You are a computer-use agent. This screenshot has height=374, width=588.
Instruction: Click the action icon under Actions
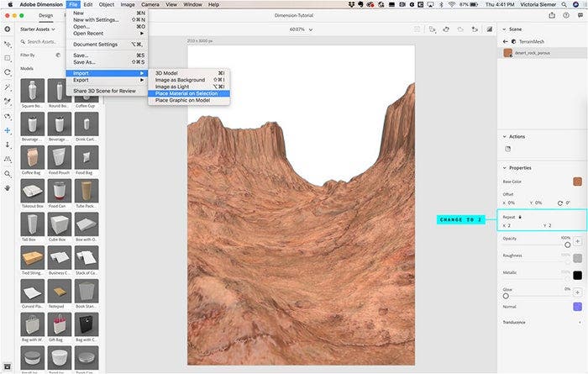508,149
